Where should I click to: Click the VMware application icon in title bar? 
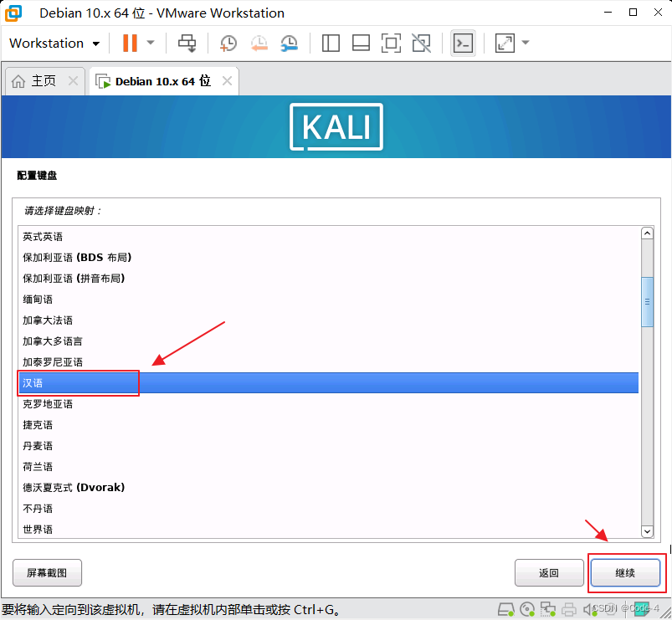[13, 13]
